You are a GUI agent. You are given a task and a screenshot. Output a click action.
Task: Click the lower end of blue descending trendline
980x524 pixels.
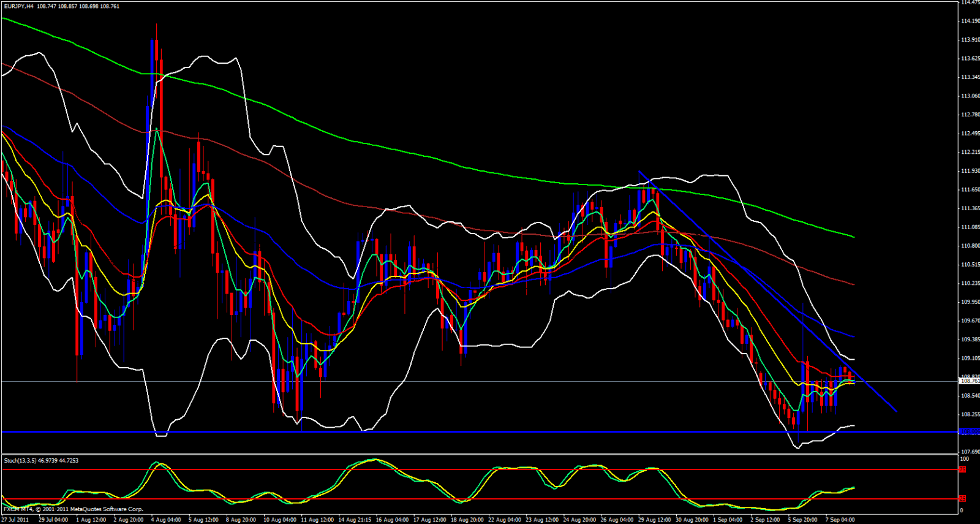coord(895,411)
